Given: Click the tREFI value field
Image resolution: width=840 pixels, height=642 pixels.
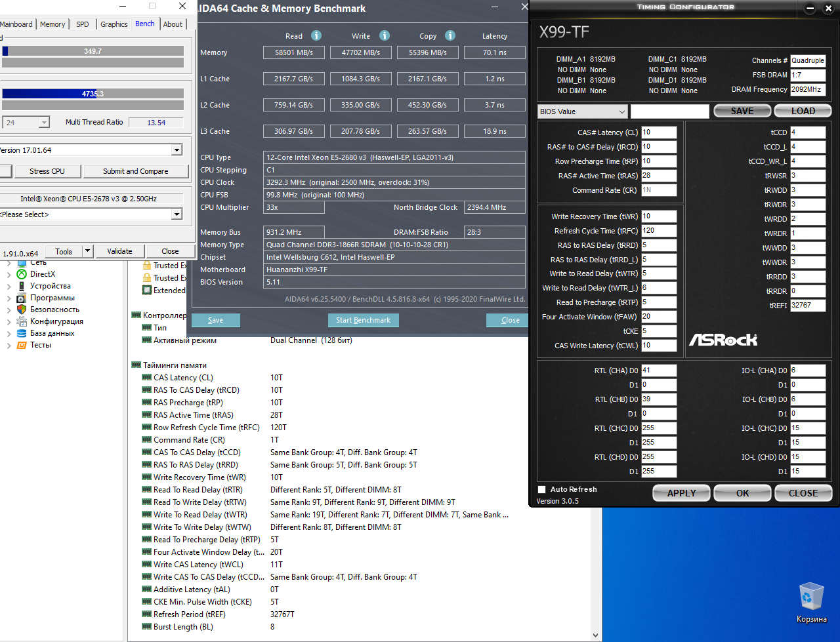Looking at the screenshot, I should click(808, 306).
